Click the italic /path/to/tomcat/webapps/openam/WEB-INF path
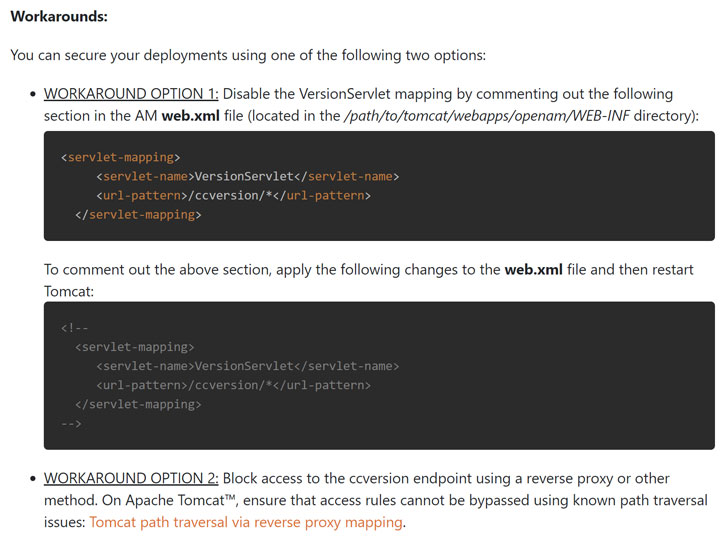Viewport: 727px width, 536px height. tap(486, 115)
